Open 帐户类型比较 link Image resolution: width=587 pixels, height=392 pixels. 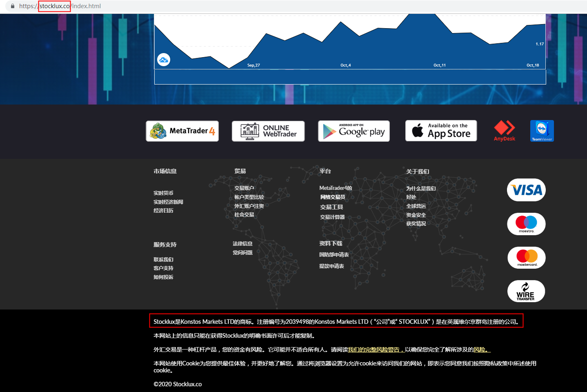249,197
